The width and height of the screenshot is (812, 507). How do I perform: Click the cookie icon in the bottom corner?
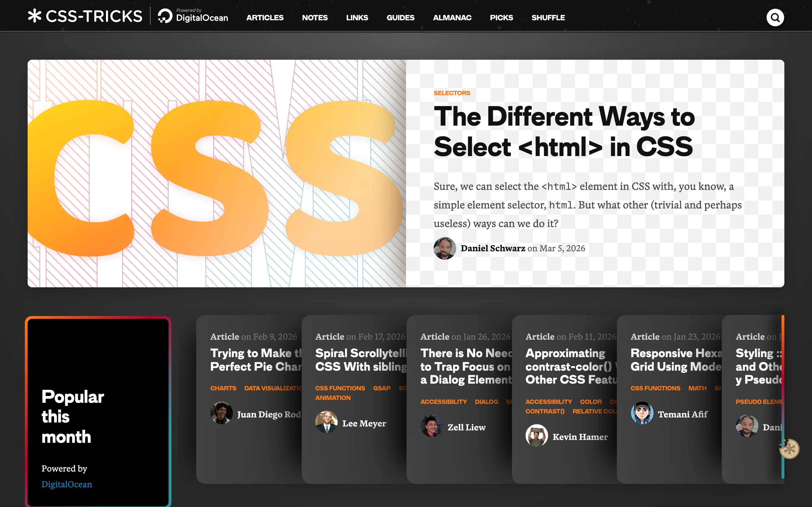[x=789, y=448]
